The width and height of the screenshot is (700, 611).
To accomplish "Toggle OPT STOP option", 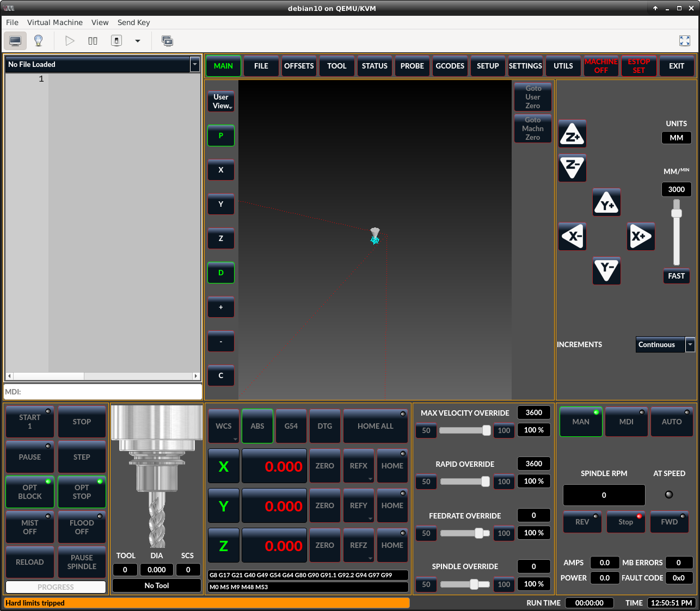I will (82, 492).
